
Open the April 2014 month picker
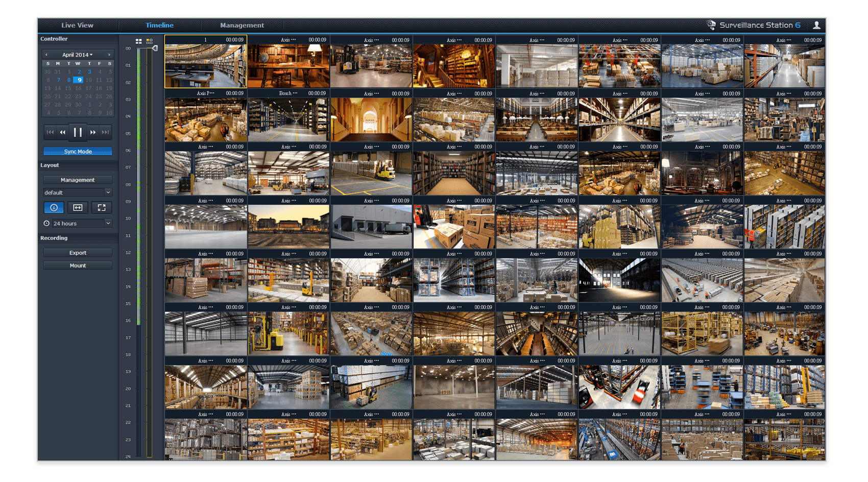click(78, 55)
